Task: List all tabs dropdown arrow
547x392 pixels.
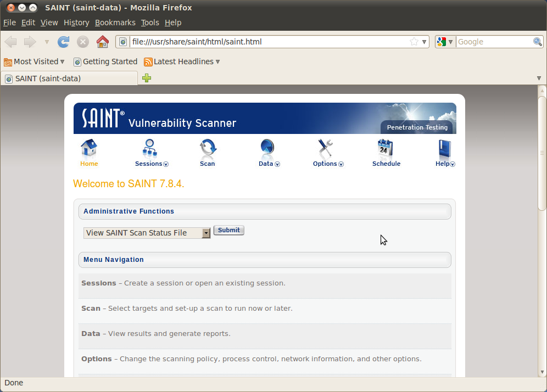Action: point(539,79)
